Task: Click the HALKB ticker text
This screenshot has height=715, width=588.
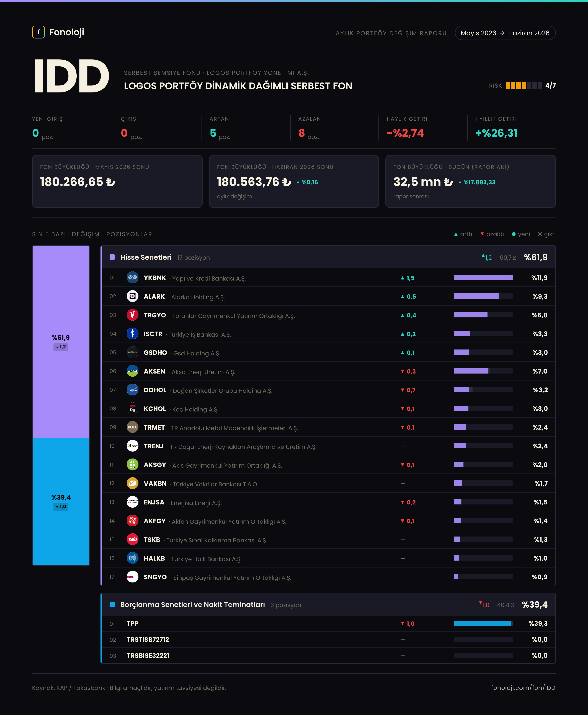Action: click(154, 558)
